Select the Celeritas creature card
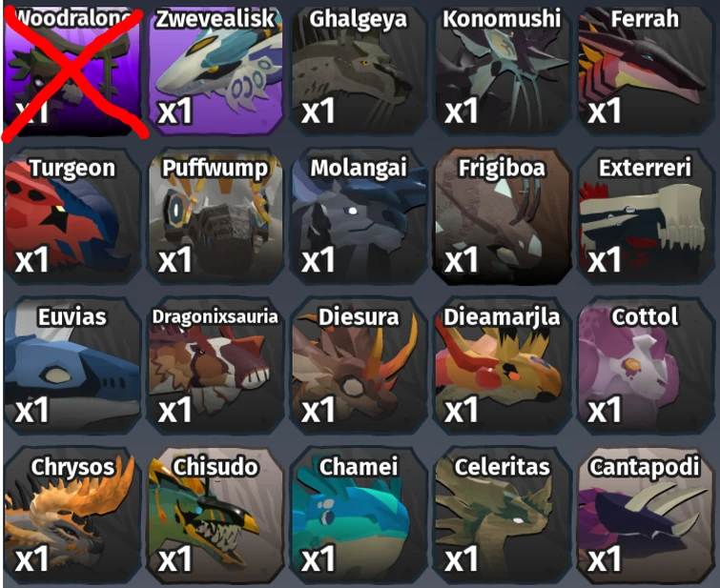The width and height of the screenshot is (720, 588). [x=503, y=515]
